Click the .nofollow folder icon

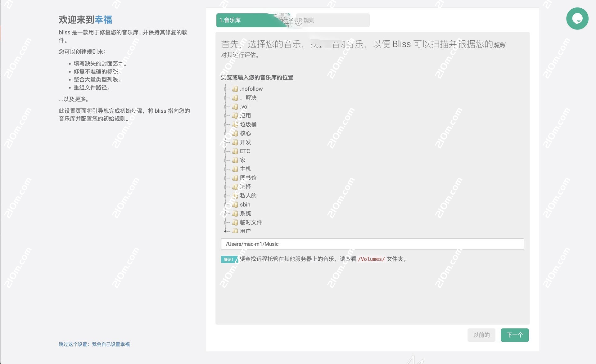(x=235, y=89)
